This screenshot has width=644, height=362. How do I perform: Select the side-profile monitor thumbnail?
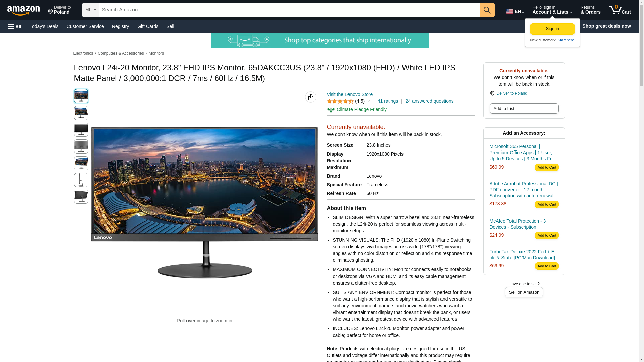pyautogui.click(x=81, y=180)
